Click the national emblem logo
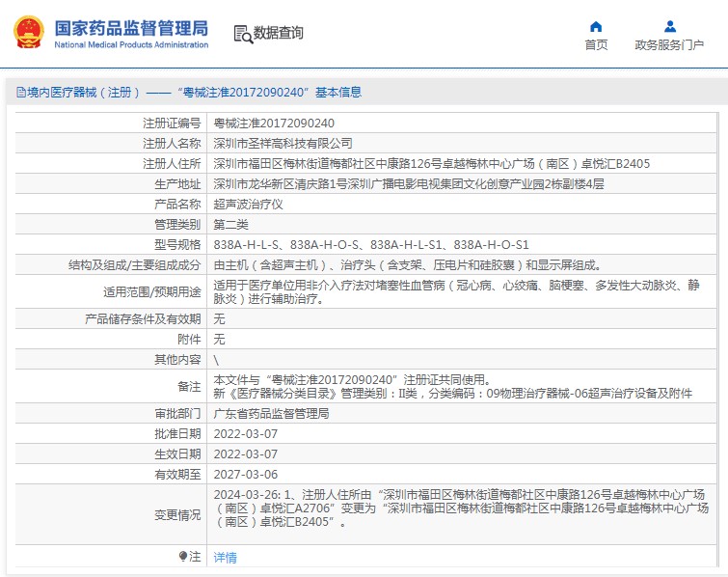728x577 pixels. coord(29,32)
